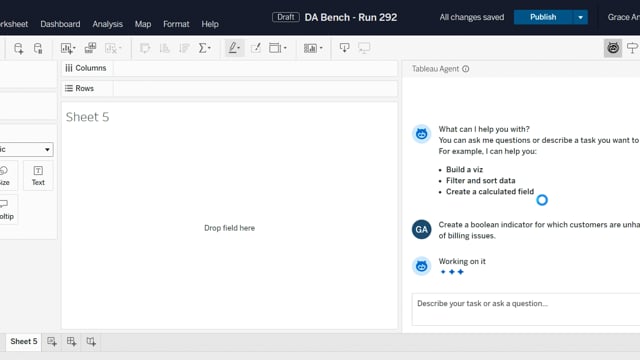640x360 pixels.
Task: Click the Create a calculated field suggestion
Action: pos(490,191)
